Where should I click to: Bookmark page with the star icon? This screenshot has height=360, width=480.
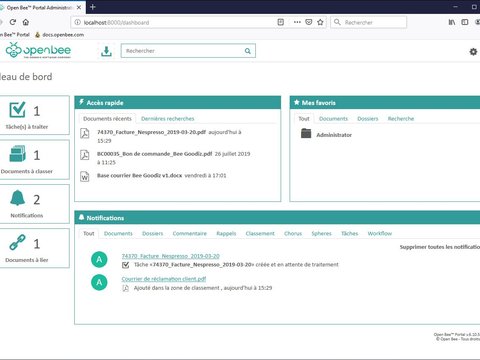point(320,22)
